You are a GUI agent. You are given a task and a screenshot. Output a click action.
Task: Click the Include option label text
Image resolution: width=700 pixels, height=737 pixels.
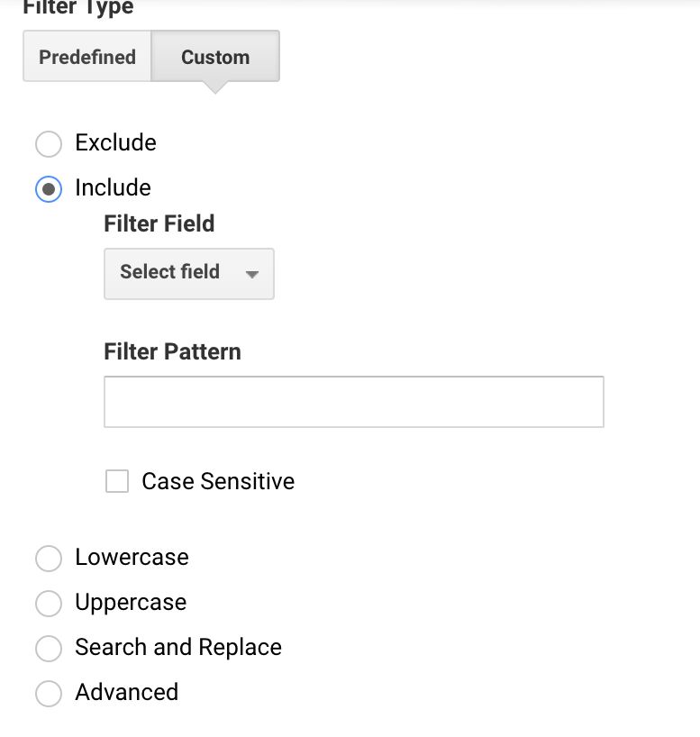pyautogui.click(x=113, y=187)
